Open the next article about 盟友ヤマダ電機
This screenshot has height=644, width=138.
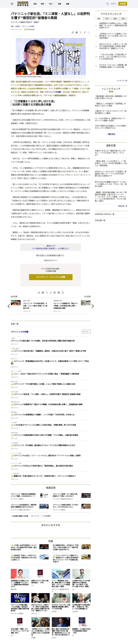[x=66, y=306]
